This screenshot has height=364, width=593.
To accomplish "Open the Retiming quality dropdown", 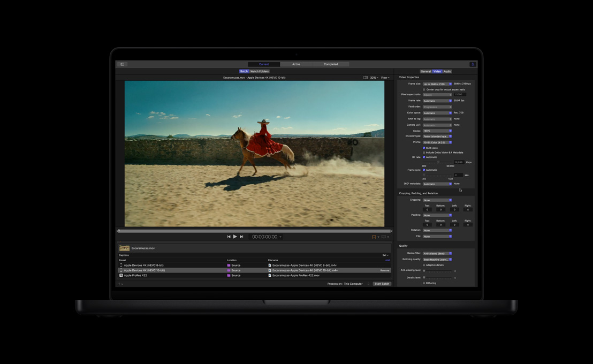I will [x=437, y=260].
